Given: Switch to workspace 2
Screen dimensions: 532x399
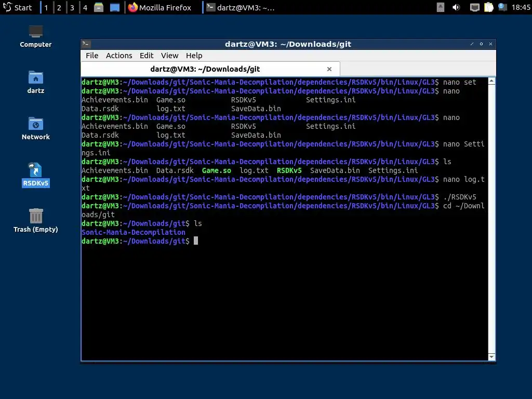Looking at the screenshot, I should (x=59, y=7).
